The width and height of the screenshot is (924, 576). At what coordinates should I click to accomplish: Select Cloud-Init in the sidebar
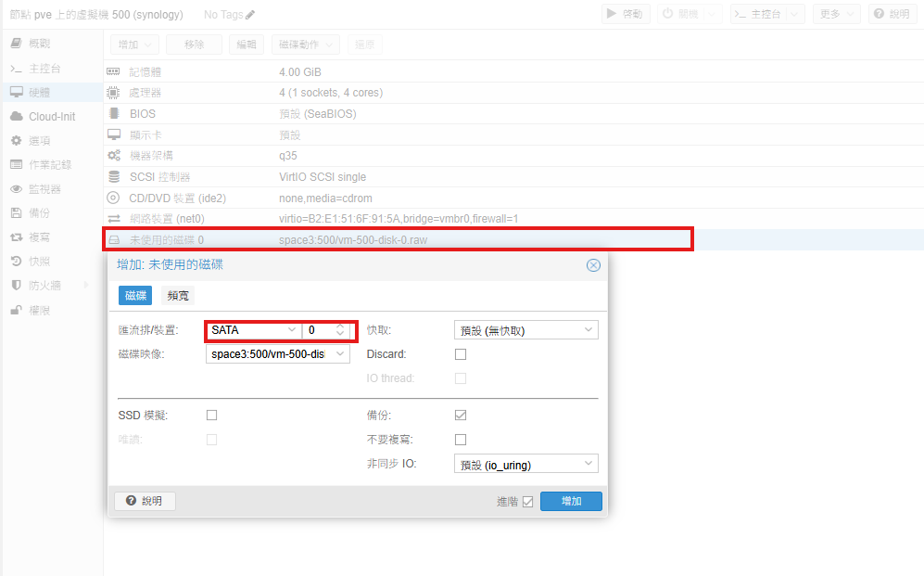(x=51, y=117)
